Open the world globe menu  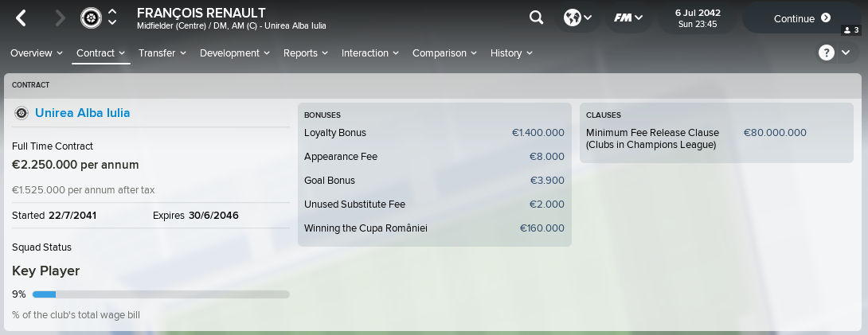pos(577,18)
